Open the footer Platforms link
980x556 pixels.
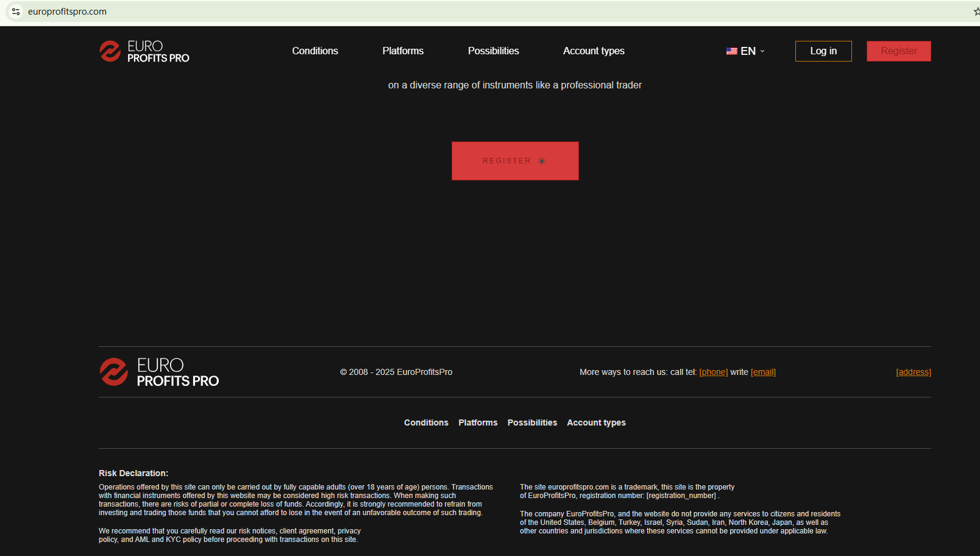point(478,422)
